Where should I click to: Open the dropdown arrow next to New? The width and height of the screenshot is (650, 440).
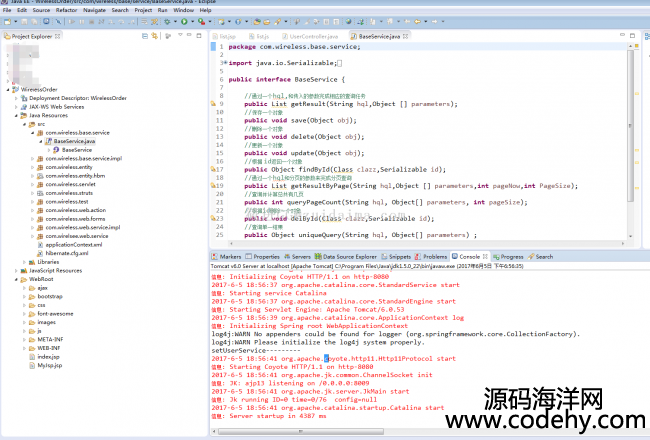pyautogui.click(x=16, y=22)
